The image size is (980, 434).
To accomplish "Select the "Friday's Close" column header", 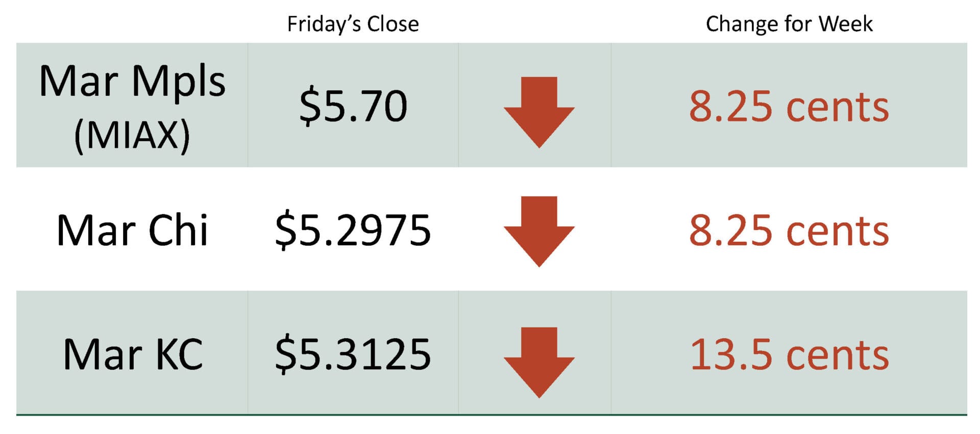I will click(353, 24).
